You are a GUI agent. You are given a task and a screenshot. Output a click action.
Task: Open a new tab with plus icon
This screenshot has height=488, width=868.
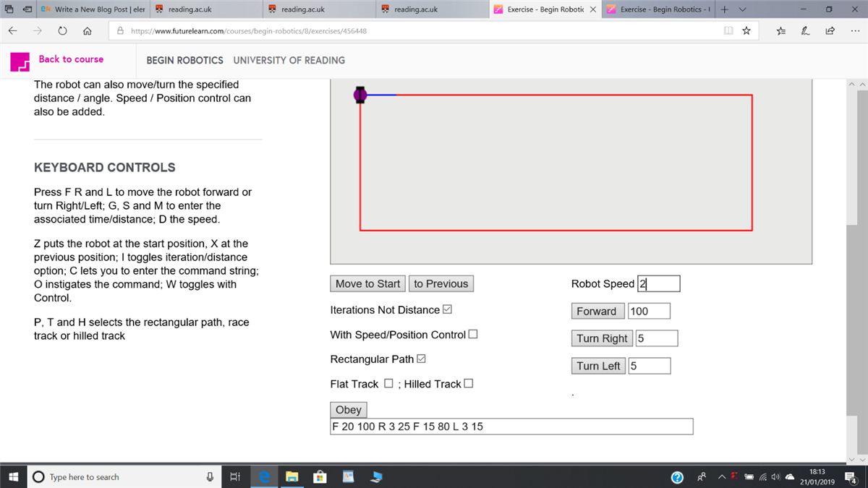724,9
